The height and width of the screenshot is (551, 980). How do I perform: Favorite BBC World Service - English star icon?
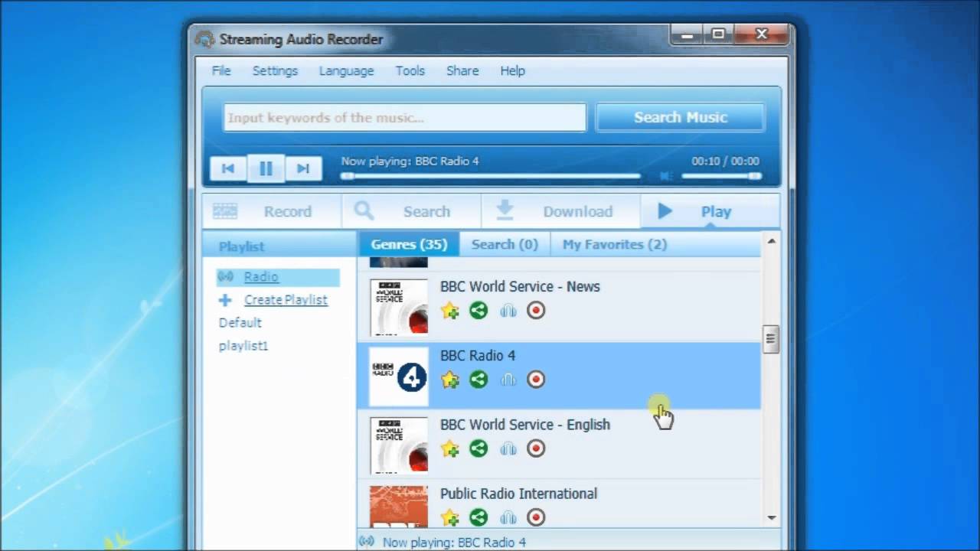450,448
